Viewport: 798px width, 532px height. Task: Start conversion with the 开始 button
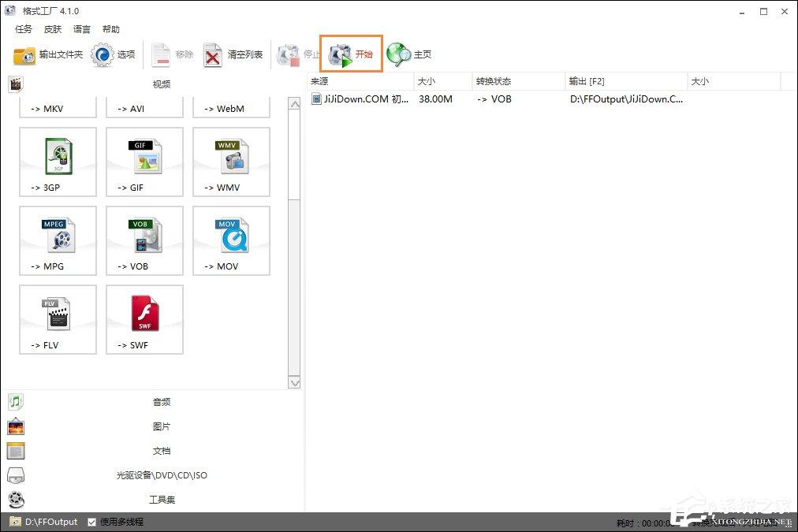coord(351,54)
